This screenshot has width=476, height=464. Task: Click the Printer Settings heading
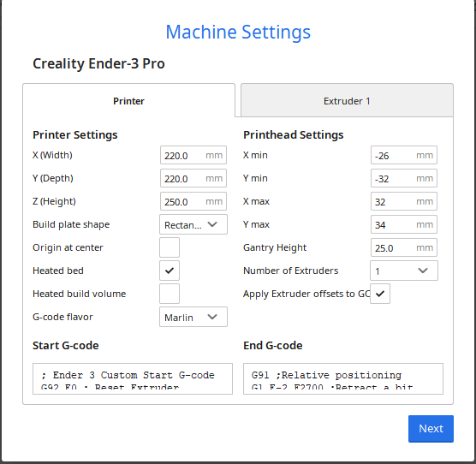[x=75, y=134]
